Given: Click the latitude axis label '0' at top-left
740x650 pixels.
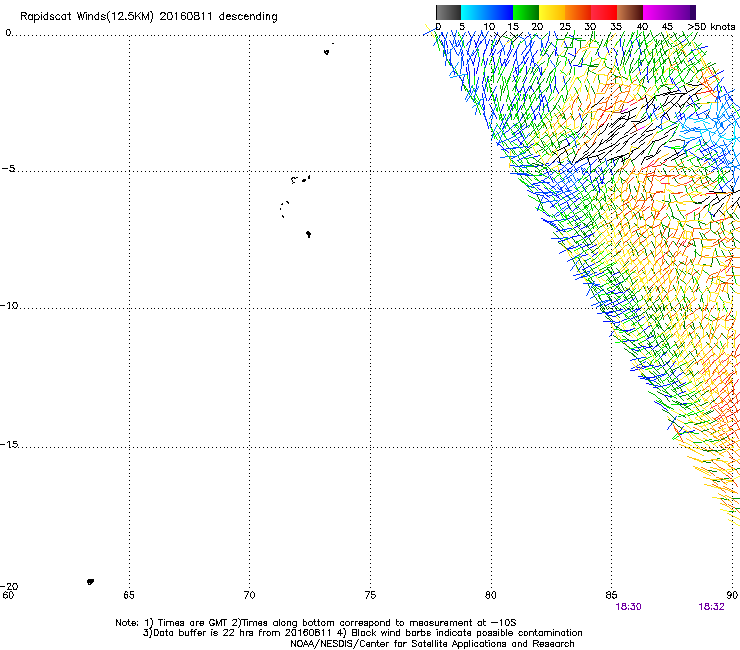Looking at the screenshot, I should 8,33.
